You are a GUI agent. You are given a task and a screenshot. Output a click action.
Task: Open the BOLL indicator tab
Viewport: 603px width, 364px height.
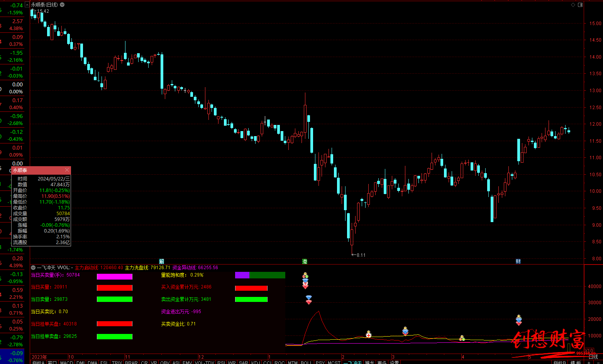306,362
